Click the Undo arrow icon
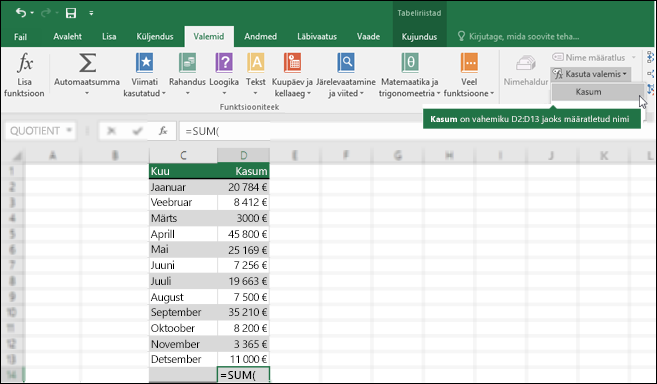Screen dimensions: 657x384 tap(21, 13)
